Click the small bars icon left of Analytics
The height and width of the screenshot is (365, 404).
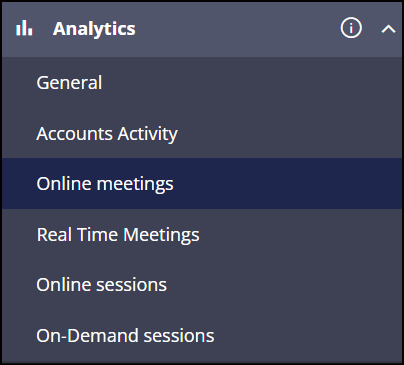pos(24,28)
